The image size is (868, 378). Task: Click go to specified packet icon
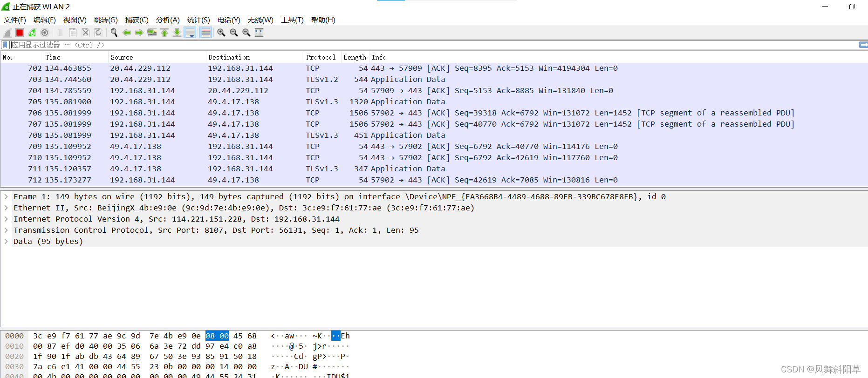click(x=152, y=33)
